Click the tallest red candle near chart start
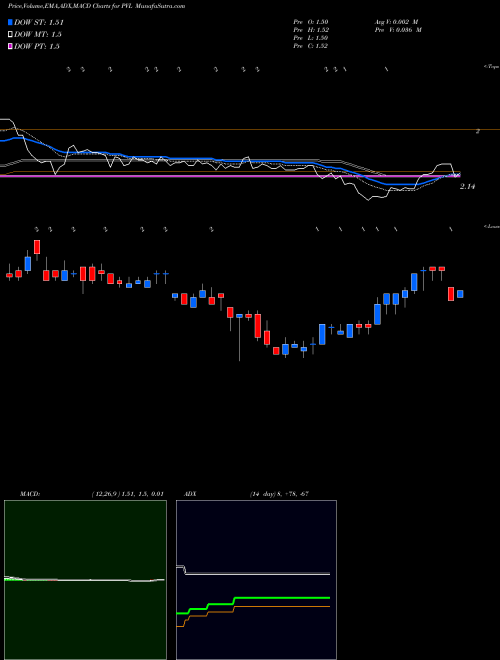The width and height of the screenshot is (500, 660). click(x=37, y=247)
